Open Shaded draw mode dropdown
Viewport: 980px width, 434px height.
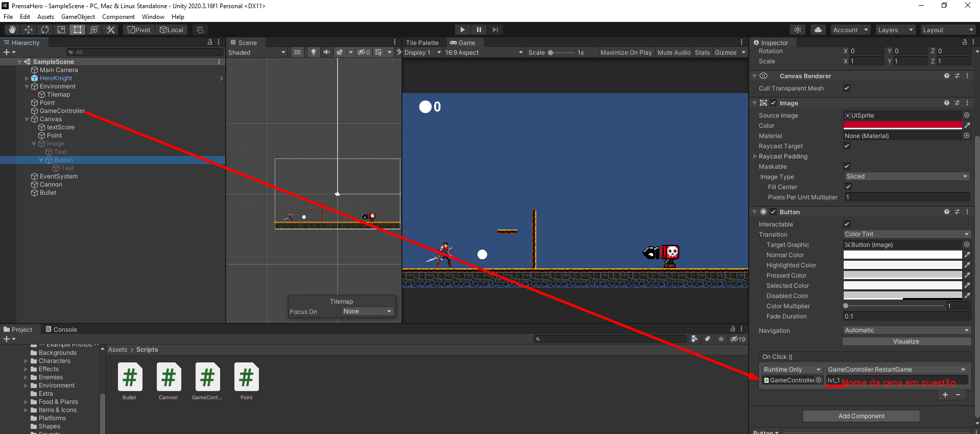point(257,52)
